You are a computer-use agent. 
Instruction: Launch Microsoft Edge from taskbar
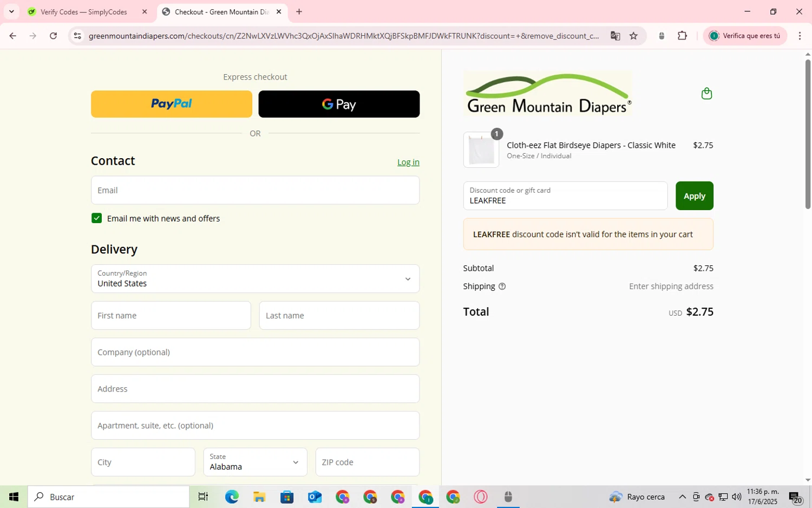pyautogui.click(x=232, y=497)
